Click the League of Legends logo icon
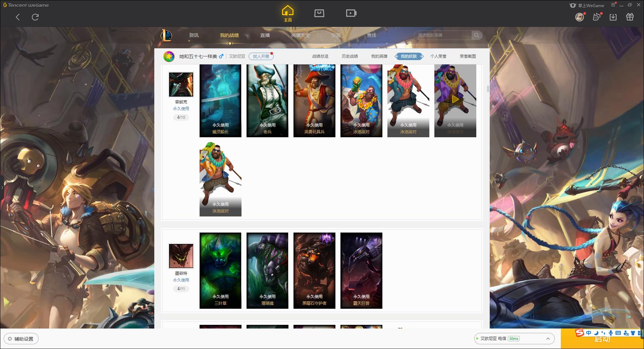 tap(166, 35)
